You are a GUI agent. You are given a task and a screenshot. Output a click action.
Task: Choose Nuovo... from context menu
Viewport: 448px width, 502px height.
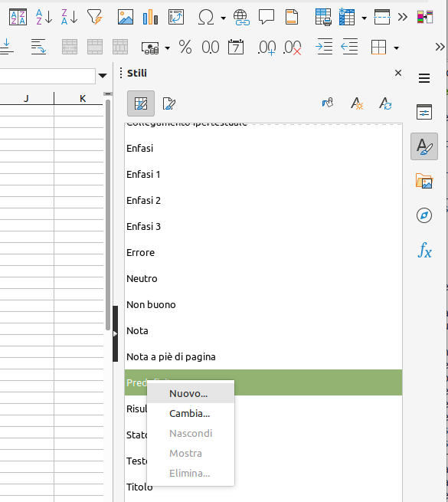pyautogui.click(x=191, y=393)
